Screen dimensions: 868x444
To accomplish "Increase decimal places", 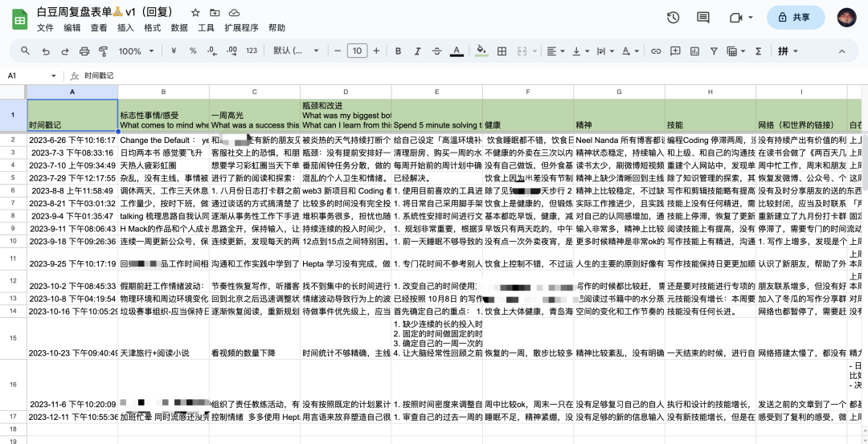I will pyautogui.click(x=232, y=51).
